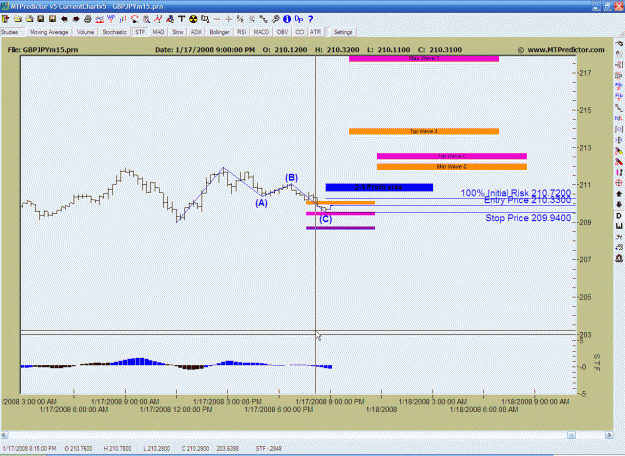The height and width of the screenshot is (456, 625).
Task: Click the Entry Price 210.3300 label
Action: 527,200
